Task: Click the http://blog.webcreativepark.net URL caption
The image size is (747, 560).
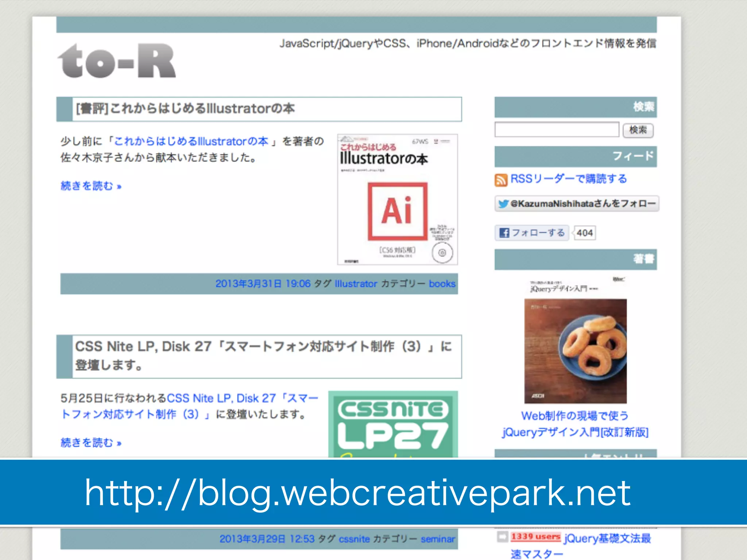Action: pyautogui.click(x=357, y=493)
